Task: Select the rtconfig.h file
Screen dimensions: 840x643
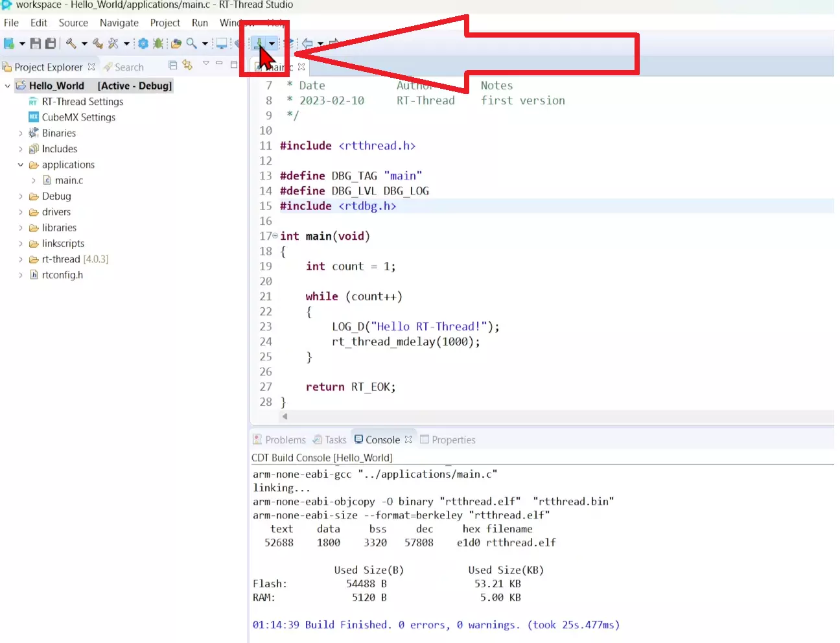Action: (x=62, y=275)
